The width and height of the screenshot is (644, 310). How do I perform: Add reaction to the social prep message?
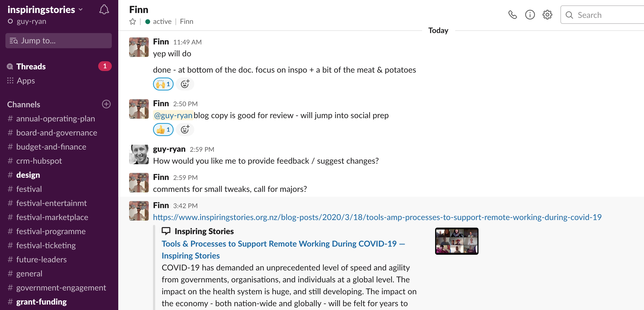(185, 130)
